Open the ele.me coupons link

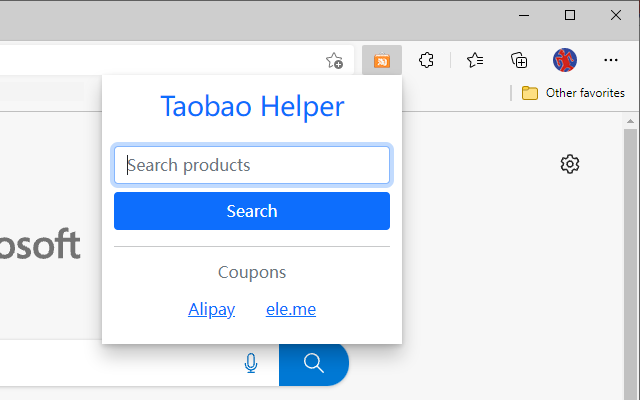[291, 310]
